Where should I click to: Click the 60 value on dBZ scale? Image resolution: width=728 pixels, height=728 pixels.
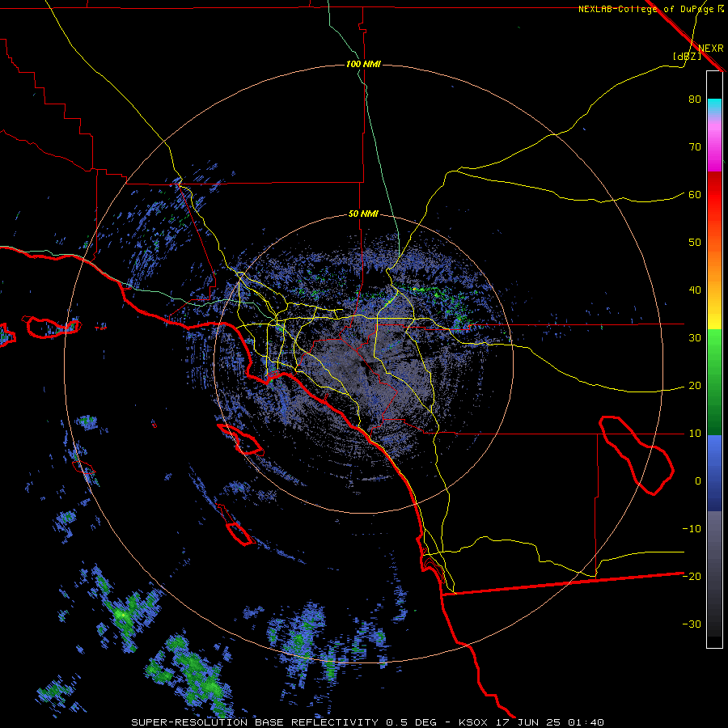point(695,195)
